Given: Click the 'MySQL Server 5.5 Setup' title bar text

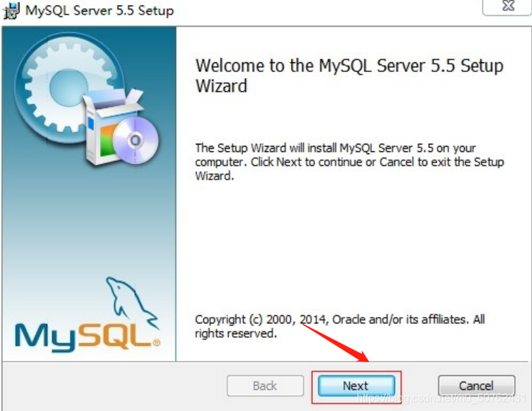Looking at the screenshot, I should (x=99, y=10).
